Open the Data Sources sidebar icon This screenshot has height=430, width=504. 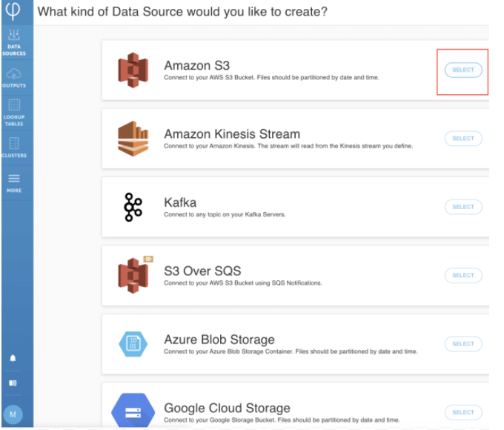click(x=14, y=42)
